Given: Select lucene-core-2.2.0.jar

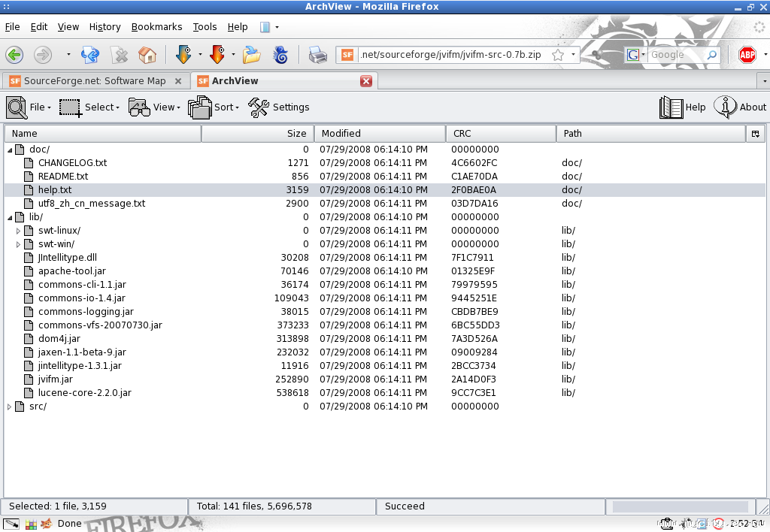Looking at the screenshot, I should pos(85,393).
